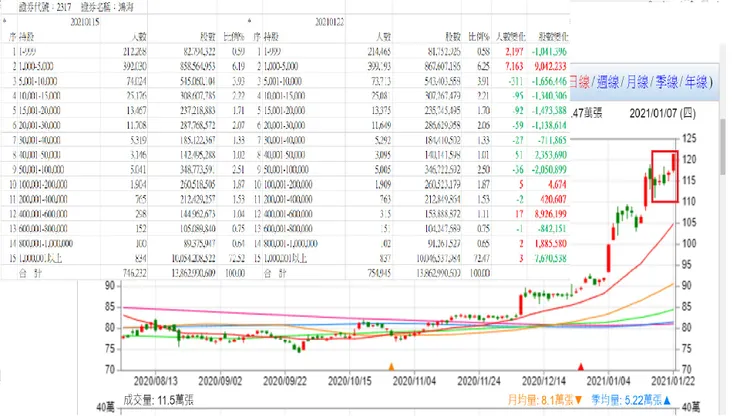This screenshot has width=740, height=416.
Task: Select the 20210115 date header cell
Action: point(85,22)
